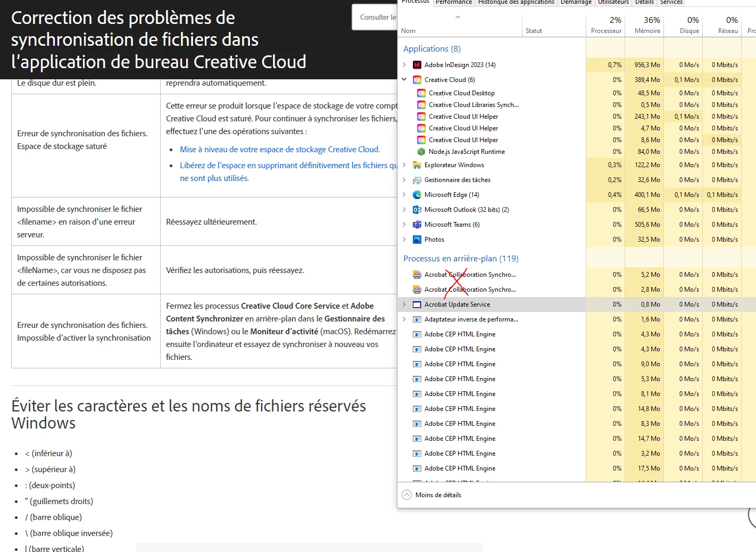Select the second Acrobat Collaboration Synchro row
756x552 pixels.
coord(577,290)
